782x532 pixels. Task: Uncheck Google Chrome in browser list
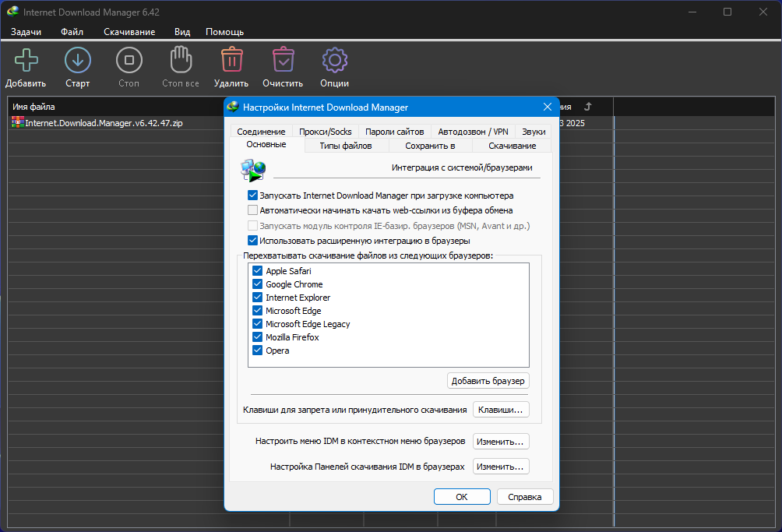point(258,284)
